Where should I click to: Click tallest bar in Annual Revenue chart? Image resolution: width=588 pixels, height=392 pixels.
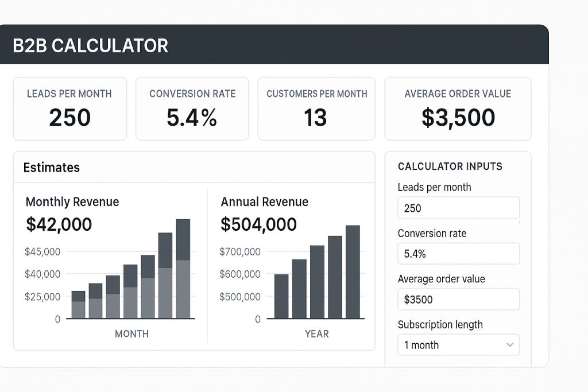coord(353,272)
